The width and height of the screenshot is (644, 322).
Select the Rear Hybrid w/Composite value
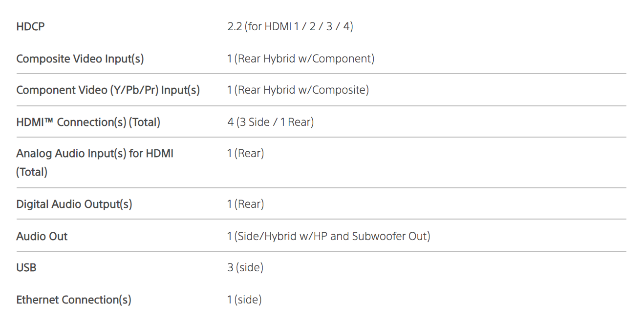(x=298, y=90)
